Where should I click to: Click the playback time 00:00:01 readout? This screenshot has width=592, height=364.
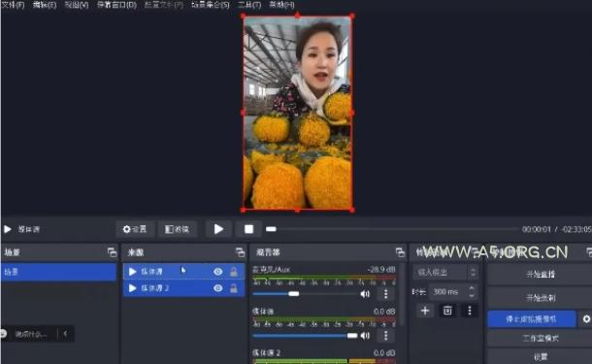537,229
